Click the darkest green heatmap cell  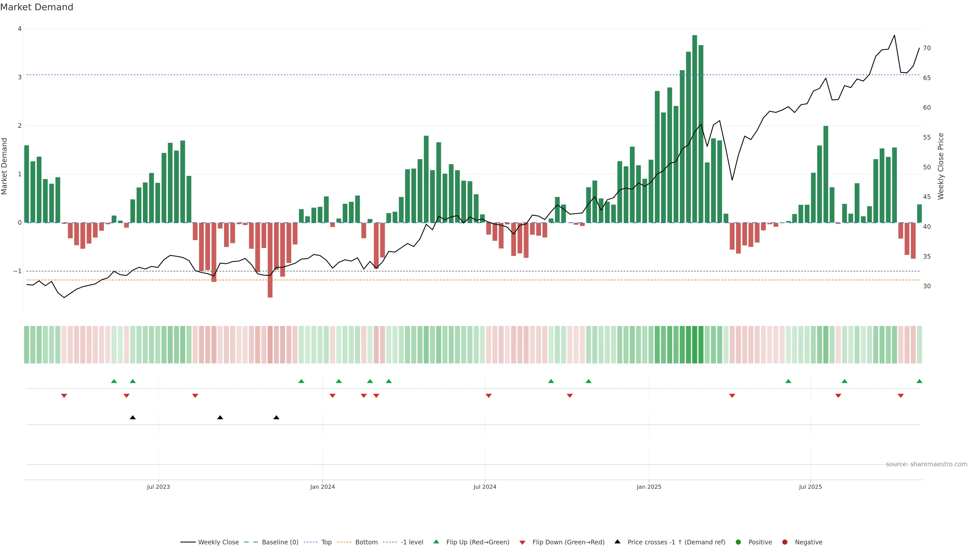(694, 345)
